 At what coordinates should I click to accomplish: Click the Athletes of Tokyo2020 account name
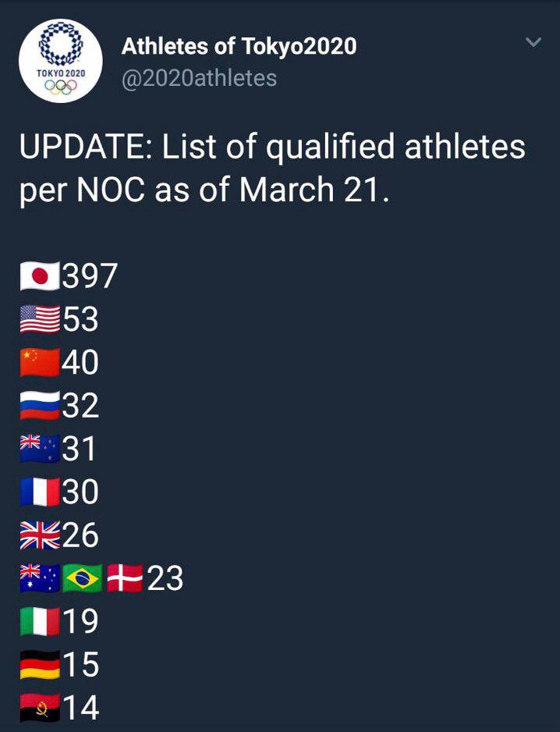click(x=239, y=46)
